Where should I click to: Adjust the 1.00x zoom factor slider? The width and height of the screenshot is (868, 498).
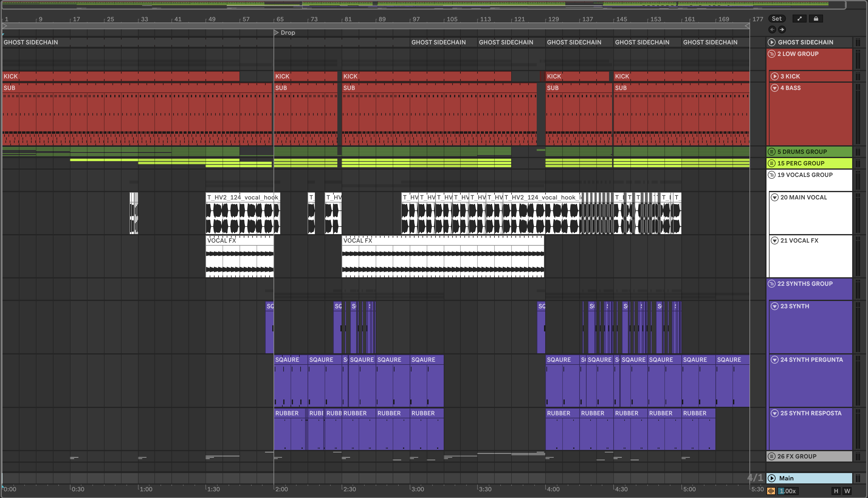click(787, 491)
